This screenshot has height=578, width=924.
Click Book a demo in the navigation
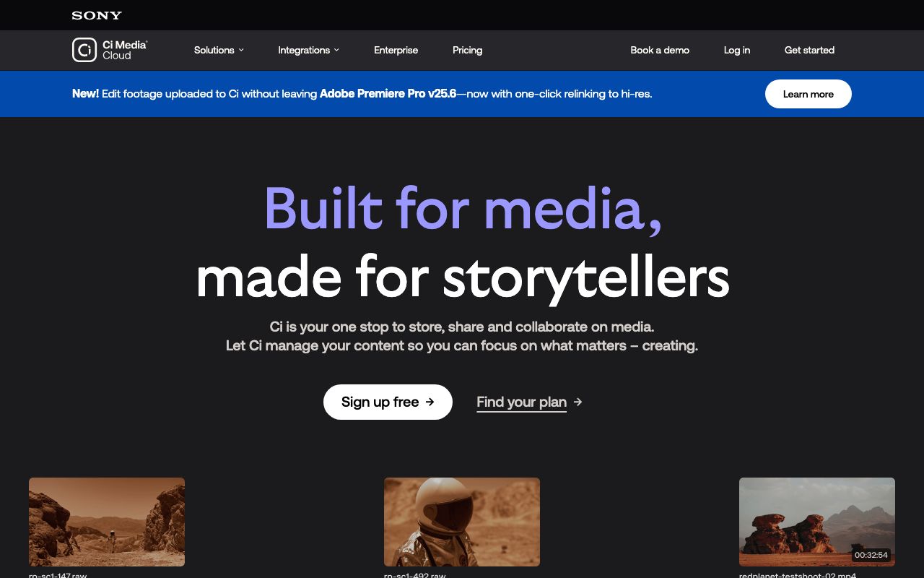click(x=660, y=50)
